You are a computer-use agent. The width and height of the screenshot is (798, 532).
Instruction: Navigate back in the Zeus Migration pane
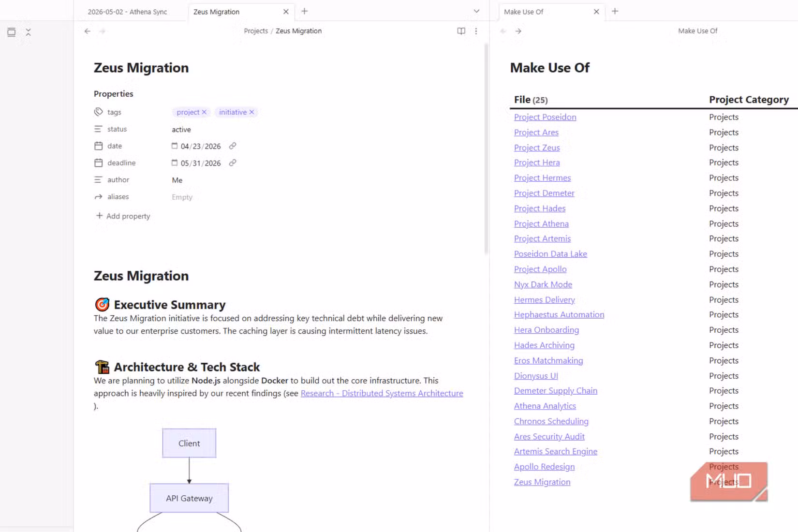[87, 31]
